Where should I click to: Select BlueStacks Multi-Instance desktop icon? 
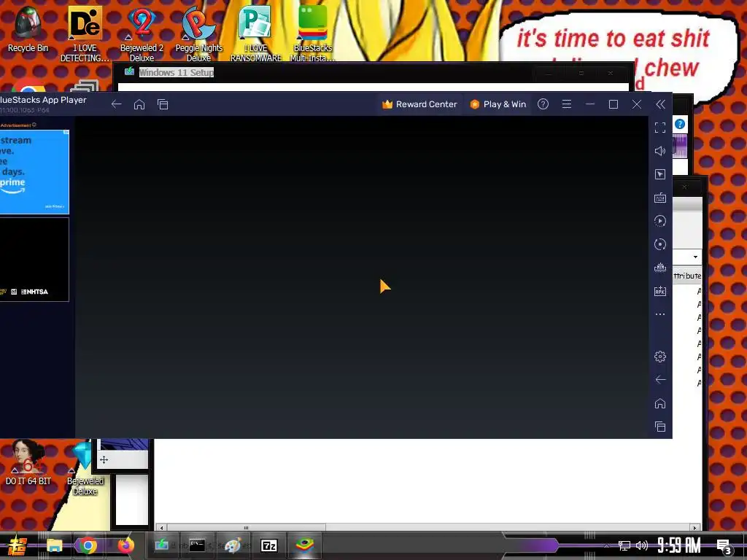pyautogui.click(x=312, y=34)
